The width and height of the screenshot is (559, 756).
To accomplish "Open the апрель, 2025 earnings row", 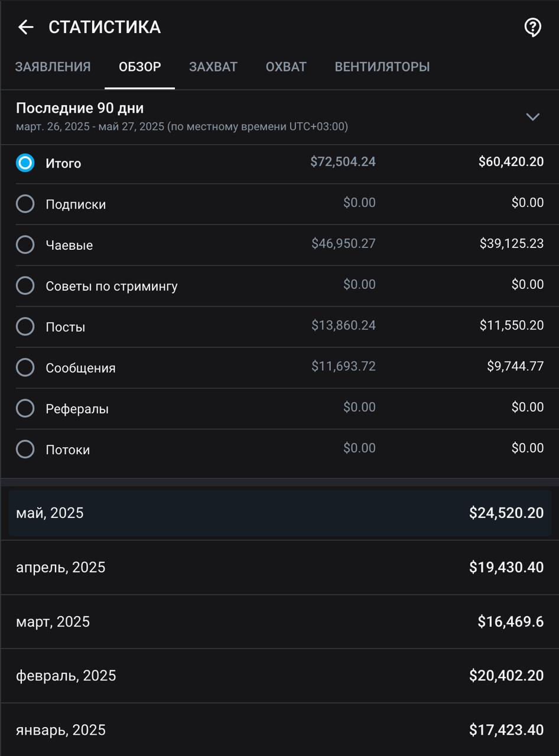I will (x=279, y=567).
